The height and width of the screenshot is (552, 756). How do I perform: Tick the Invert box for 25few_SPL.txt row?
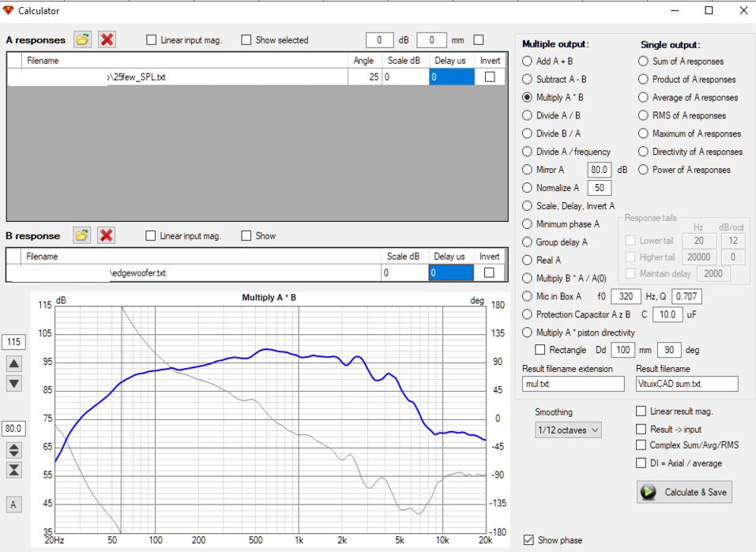point(490,77)
